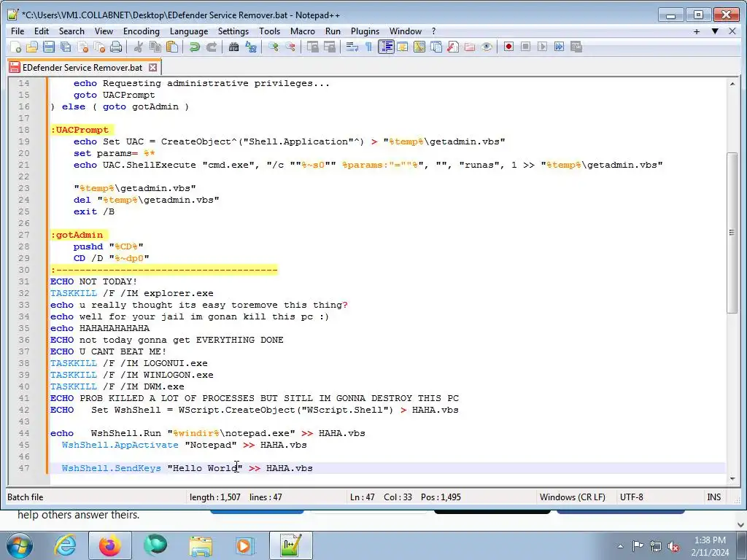This screenshot has width=747, height=560.
Task: Open the View menu
Action: (x=104, y=31)
